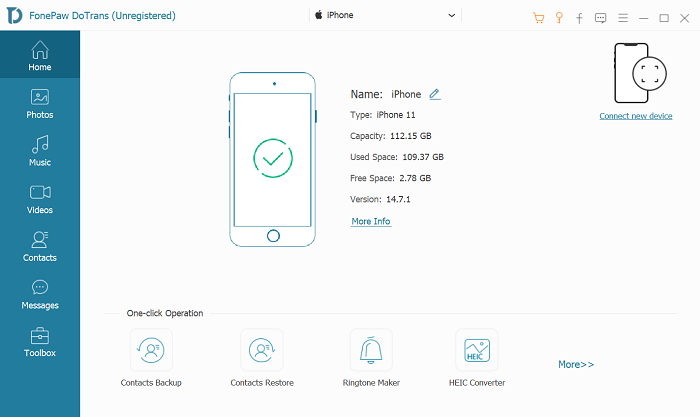This screenshot has width=700, height=417.
Task: Click the More>> operations link
Action: (x=576, y=364)
